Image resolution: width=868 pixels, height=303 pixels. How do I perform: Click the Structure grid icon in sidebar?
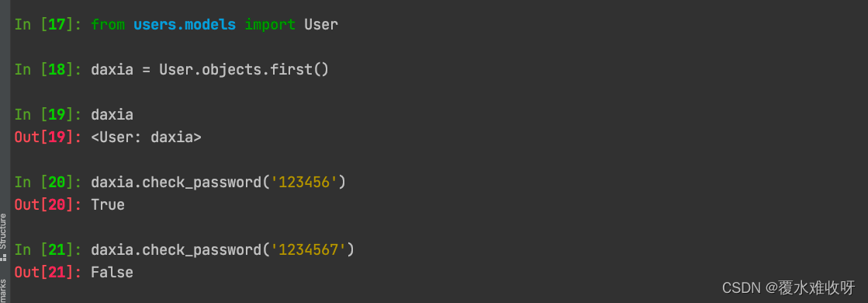[4, 257]
